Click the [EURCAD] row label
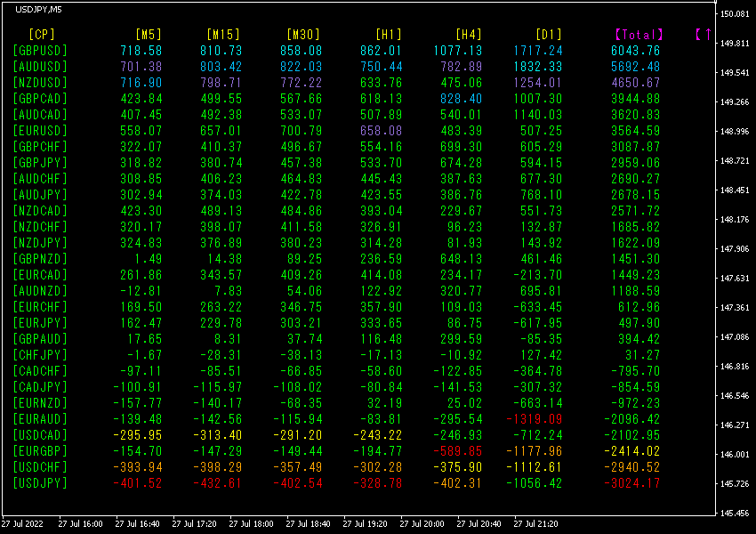 (x=41, y=275)
